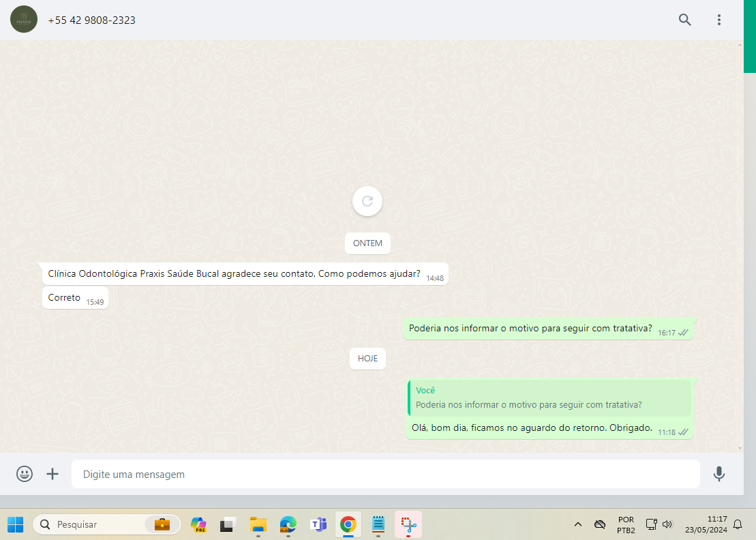This screenshot has width=756, height=540.
Task: Launch Copilot preview from the taskbar
Action: click(198, 524)
